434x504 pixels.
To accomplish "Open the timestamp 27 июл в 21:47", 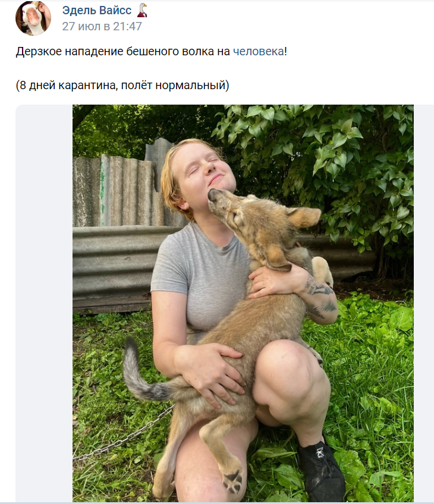I will tap(102, 26).
